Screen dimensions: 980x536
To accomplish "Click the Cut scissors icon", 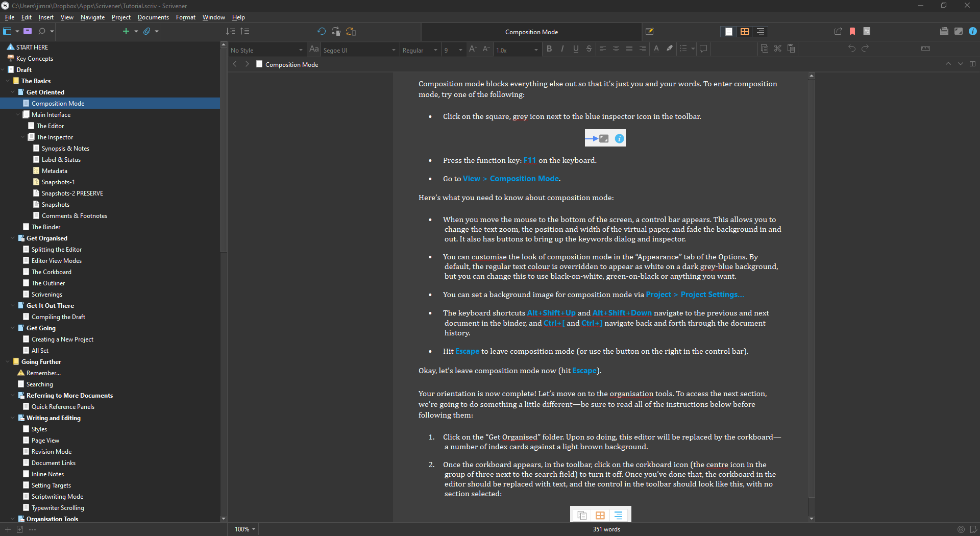I will [x=778, y=49].
